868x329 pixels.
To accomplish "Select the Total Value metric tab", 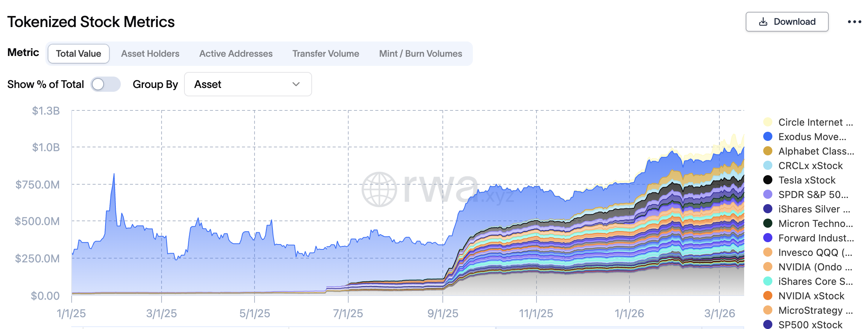I will coord(78,54).
